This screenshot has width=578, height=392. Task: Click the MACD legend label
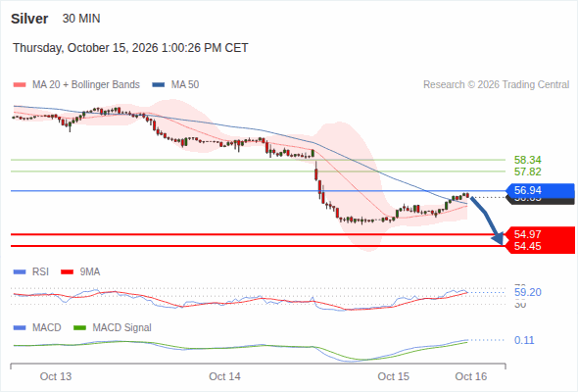47,328
